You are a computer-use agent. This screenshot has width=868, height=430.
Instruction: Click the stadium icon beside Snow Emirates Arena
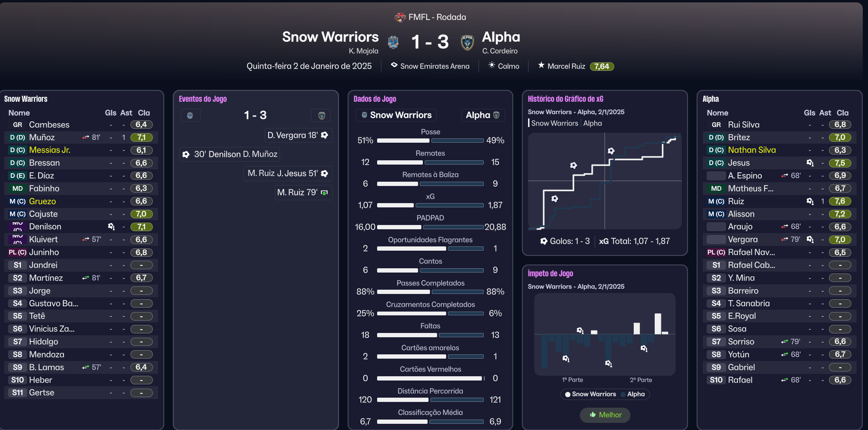pyautogui.click(x=394, y=65)
